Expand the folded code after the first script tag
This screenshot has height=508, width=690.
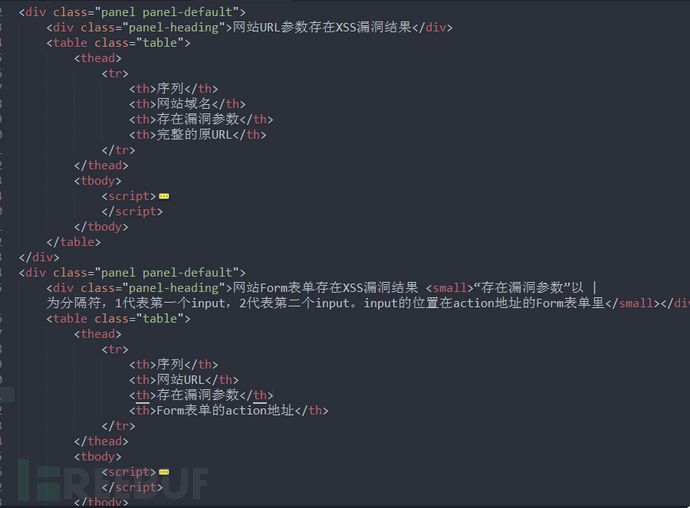(164, 196)
